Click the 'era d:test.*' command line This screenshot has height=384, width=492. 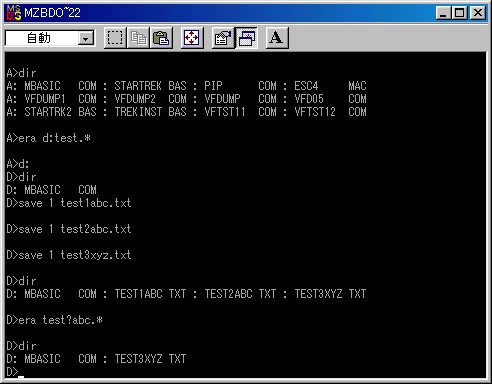click(48, 138)
